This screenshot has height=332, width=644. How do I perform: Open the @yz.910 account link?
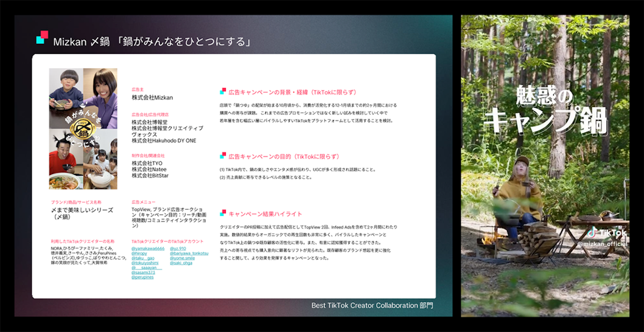178,249
